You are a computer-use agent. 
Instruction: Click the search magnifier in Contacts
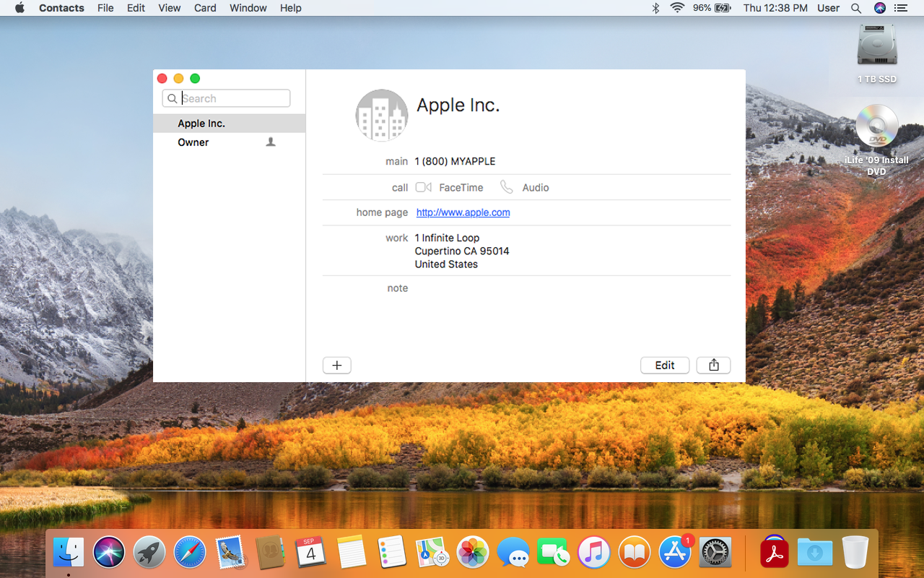[172, 98]
